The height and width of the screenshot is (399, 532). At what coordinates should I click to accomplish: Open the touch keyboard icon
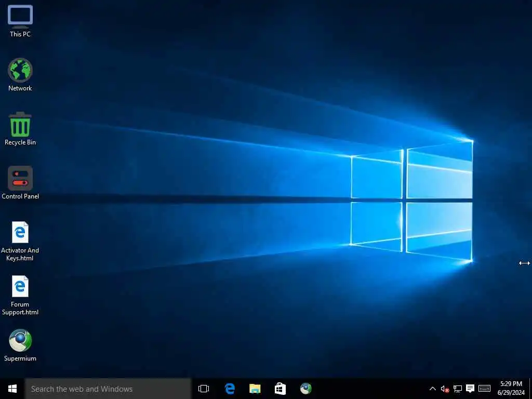[x=485, y=389]
